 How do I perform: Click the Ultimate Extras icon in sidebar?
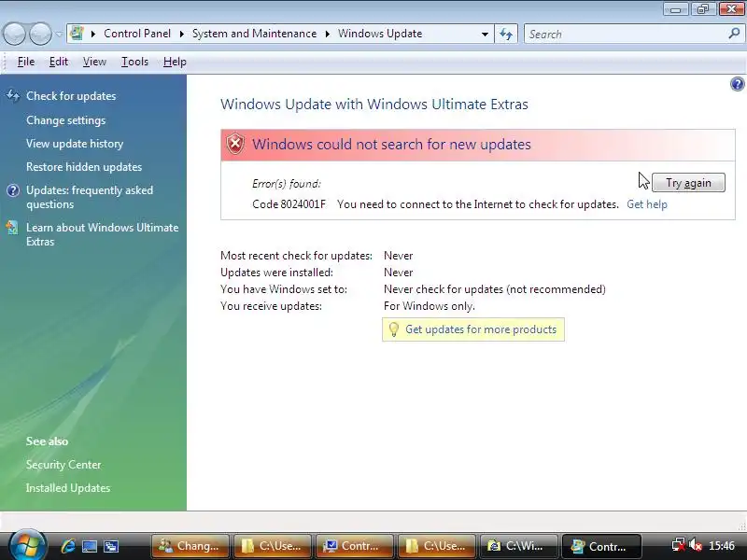pyautogui.click(x=12, y=228)
